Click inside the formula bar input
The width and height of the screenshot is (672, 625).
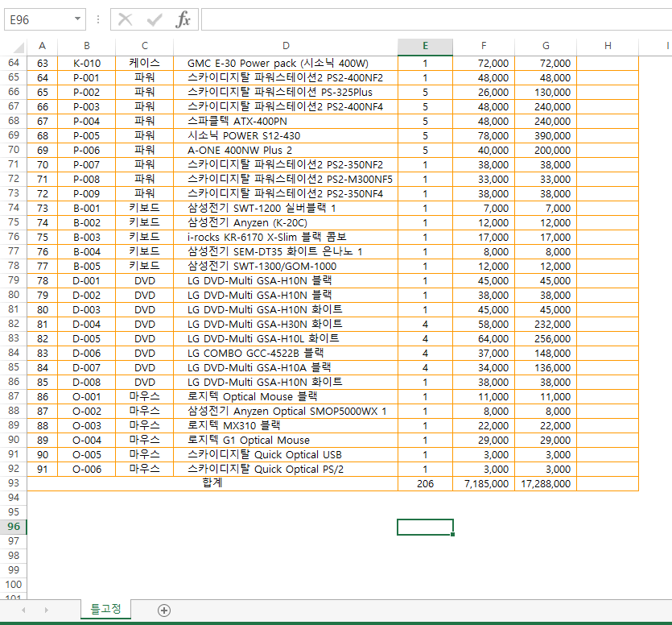436,19
